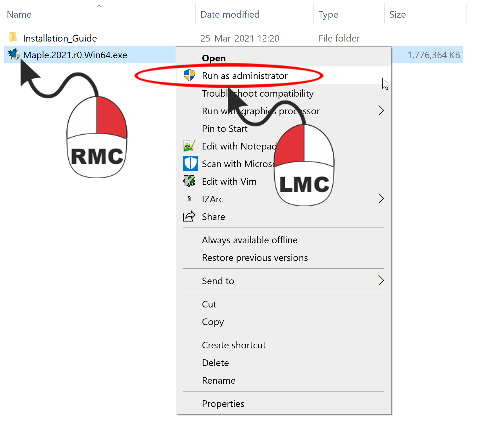Viewport: 504px width, 428px height.
Task: Click the Maple installer exe icon
Action: (x=14, y=55)
